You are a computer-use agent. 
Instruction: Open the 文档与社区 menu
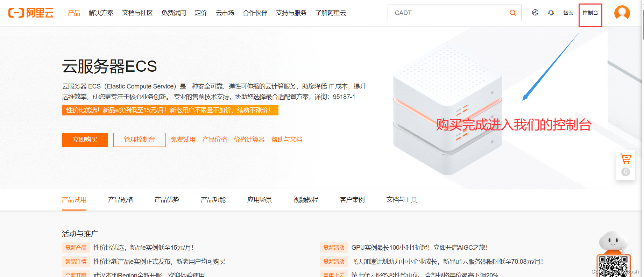[137, 13]
